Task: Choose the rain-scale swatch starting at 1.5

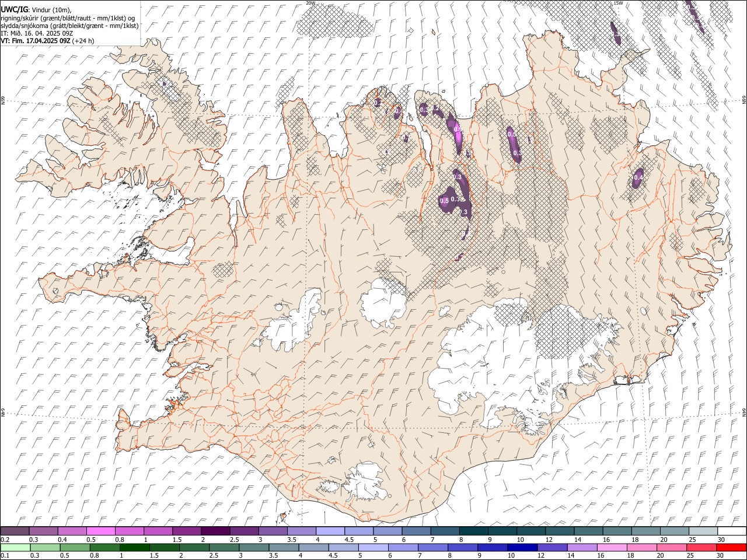Action: [165, 547]
